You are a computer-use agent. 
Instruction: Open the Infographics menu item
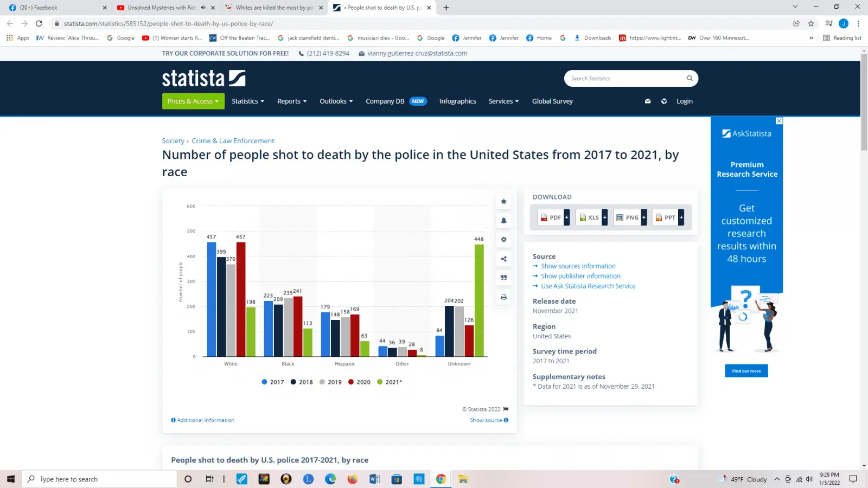coord(457,101)
